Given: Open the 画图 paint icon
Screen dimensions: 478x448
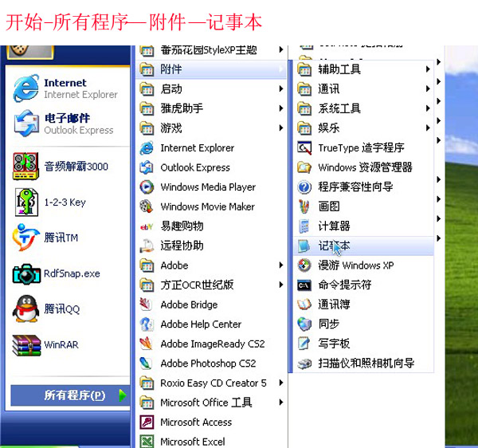Looking at the screenshot, I should click(304, 206).
